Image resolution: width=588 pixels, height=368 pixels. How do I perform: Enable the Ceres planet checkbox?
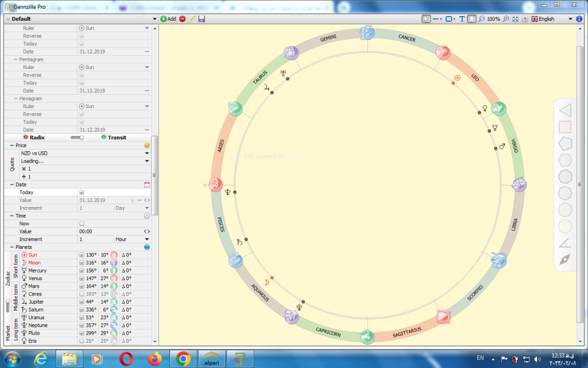[x=82, y=294]
